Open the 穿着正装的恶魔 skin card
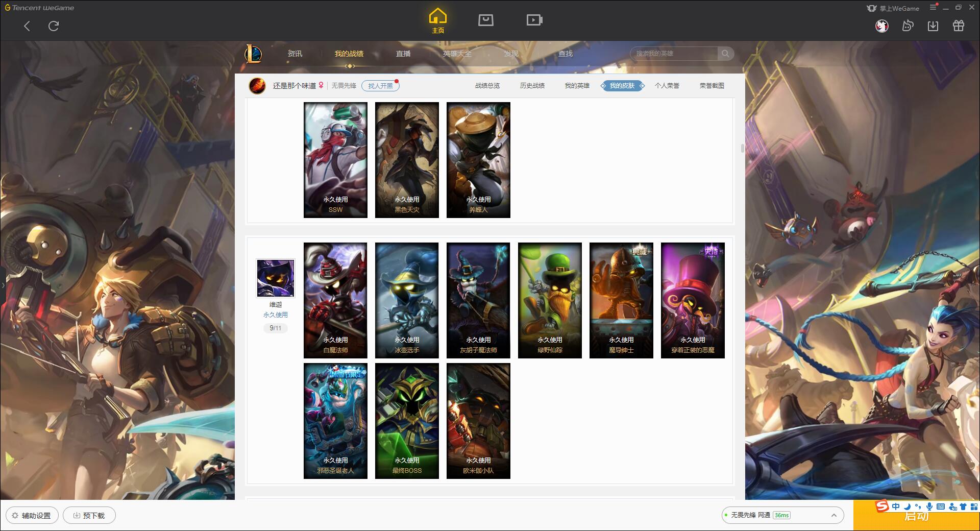The height and width of the screenshot is (531, 980). 693,300
